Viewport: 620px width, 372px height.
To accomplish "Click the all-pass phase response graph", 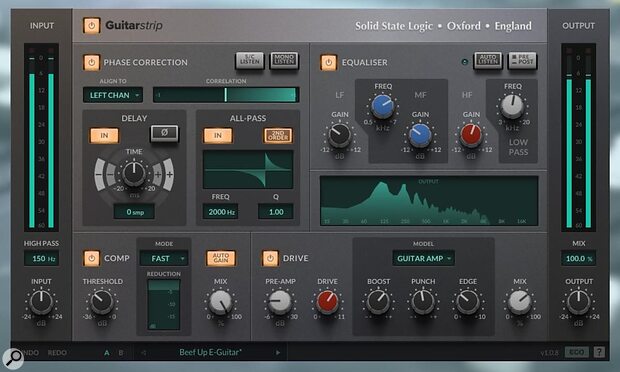I will [248, 169].
